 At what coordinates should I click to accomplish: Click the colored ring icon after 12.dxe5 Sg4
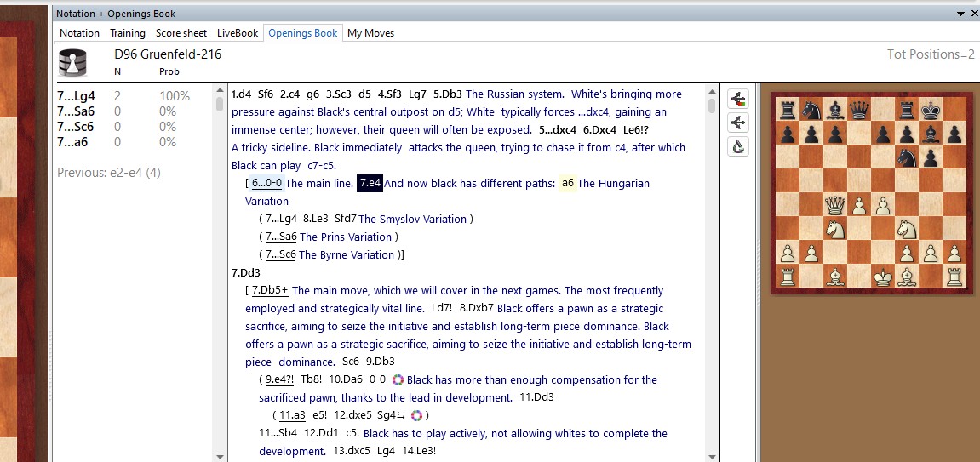click(416, 415)
